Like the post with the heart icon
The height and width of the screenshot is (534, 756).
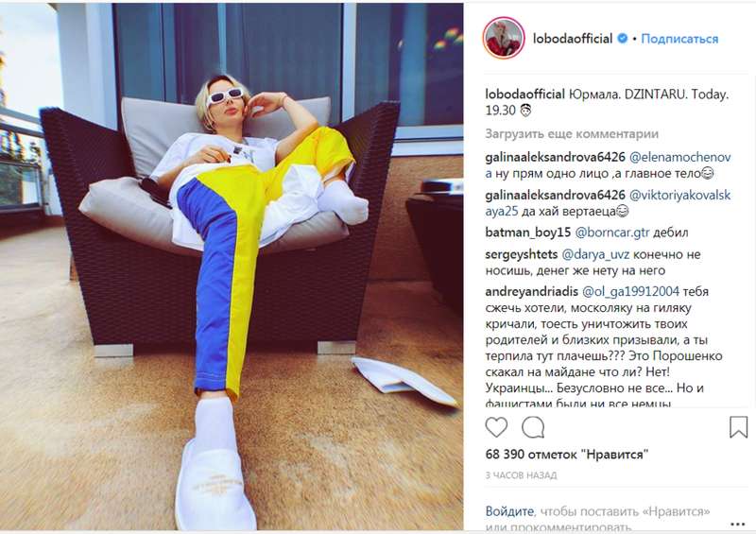pos(496,427)
